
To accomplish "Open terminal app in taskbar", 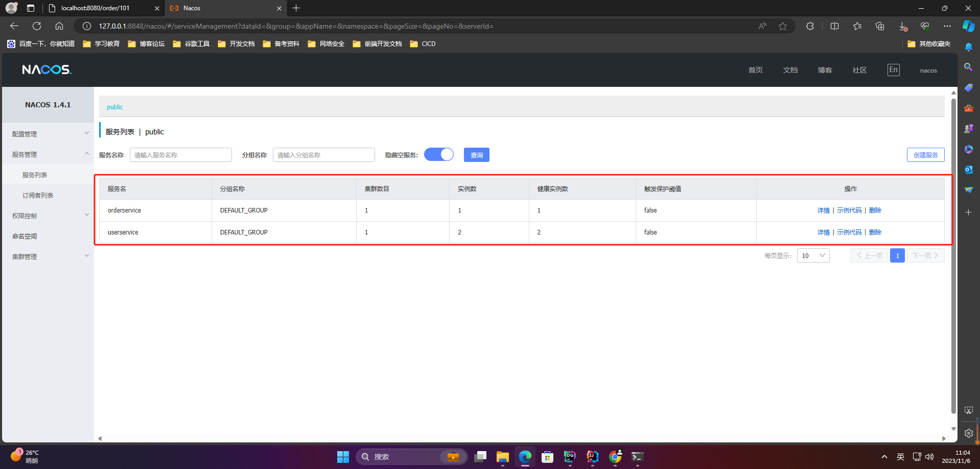I will pyautogui.click(x=637, y=457).
